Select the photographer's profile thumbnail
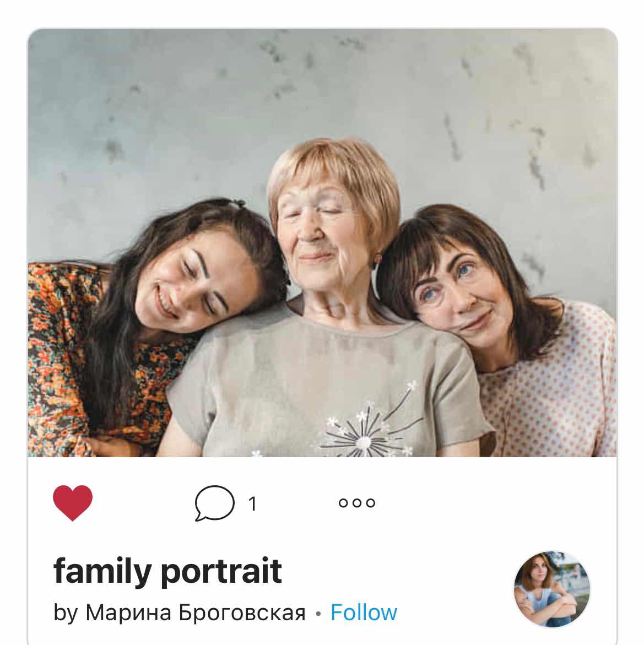 click(552, 589)
